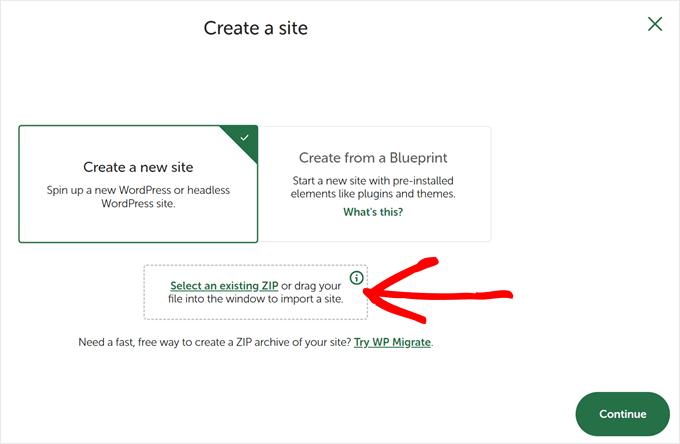Click the Create a site dialog heading
The image size is (680, 444).
click(x=256, y=28)
